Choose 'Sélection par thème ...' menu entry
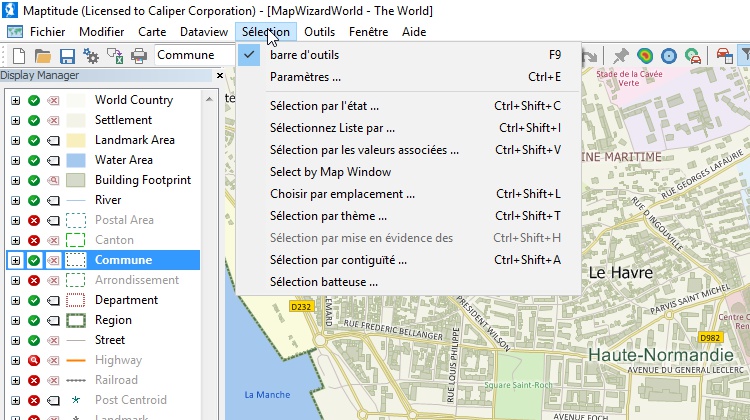 click(328, 216)
